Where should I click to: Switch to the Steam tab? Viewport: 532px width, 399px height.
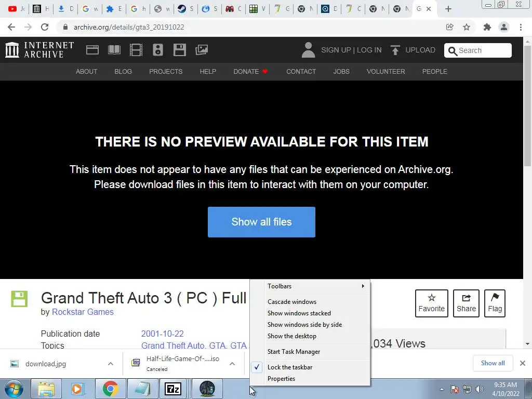pyautogui.click(x=185, y=9)
